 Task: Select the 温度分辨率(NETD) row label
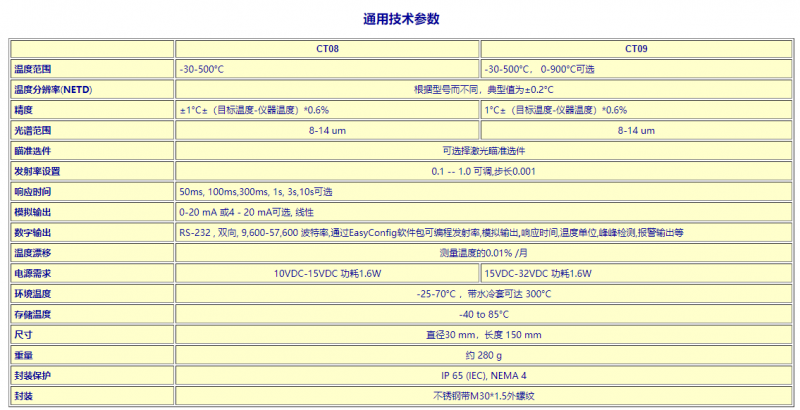52,90
